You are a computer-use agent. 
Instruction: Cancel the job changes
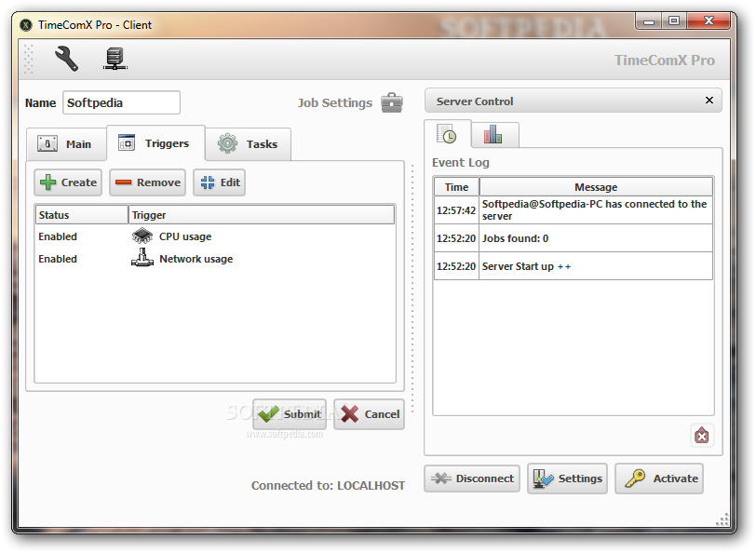coord(369,414)
